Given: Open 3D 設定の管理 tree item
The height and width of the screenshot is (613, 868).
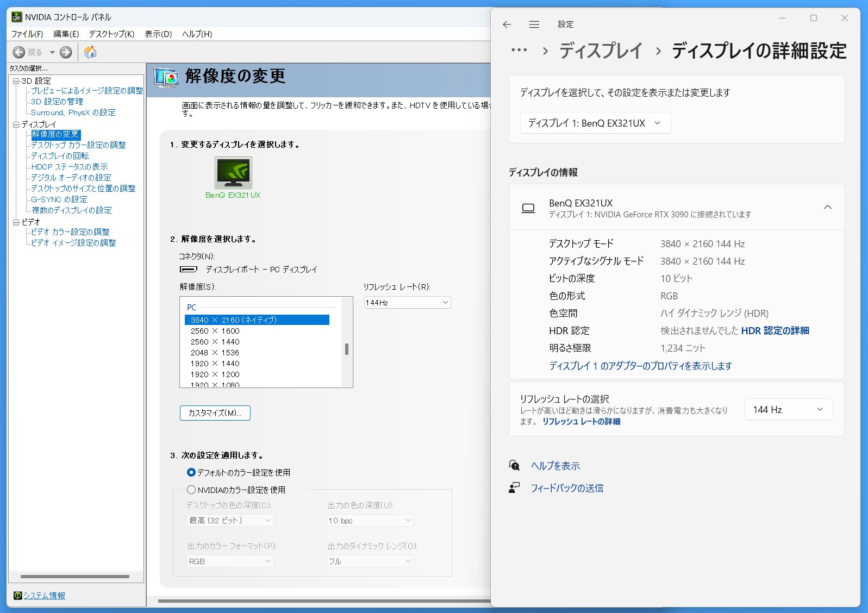Looking at the screenshot, I should (57, 102).
